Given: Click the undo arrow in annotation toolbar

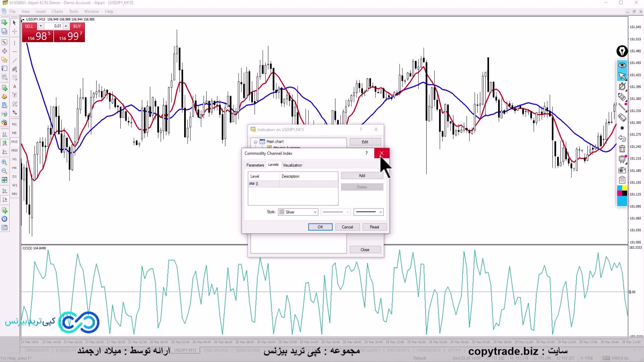Looking at the screenshot, I should point(622,138).
